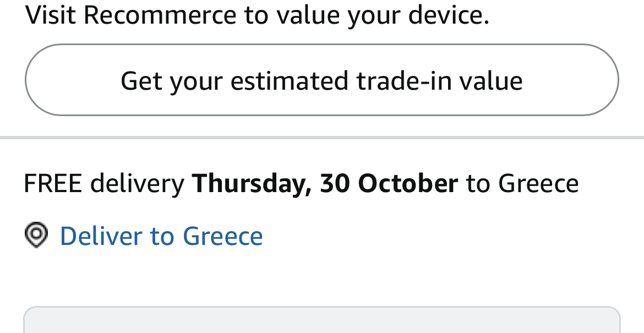Click the horizontal divider below the trade-in button
The image size is (644, 333).
[322, 138]
